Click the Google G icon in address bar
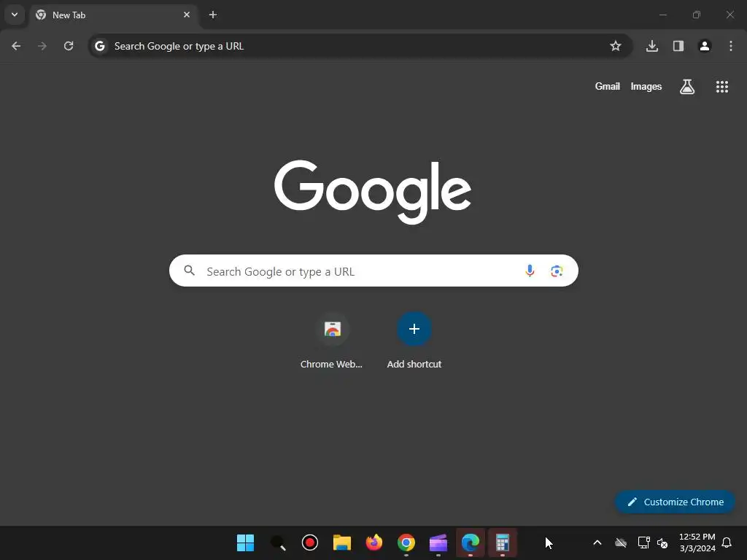The width and height of the screenshot is (747, 560). pyautogui.click(x=99, y=46)
